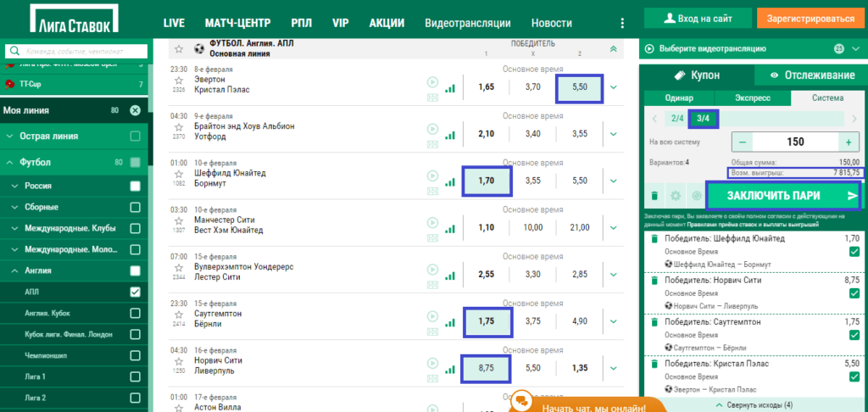
Task: Favorite the Эвертон – Кристал Пэлас match star
Action: pos(179,81)
